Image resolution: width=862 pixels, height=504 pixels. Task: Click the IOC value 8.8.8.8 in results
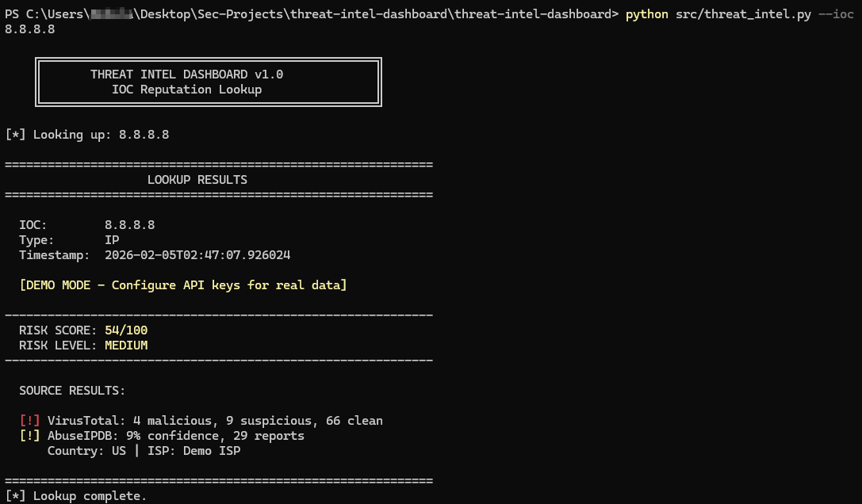(x=129, y=225)
